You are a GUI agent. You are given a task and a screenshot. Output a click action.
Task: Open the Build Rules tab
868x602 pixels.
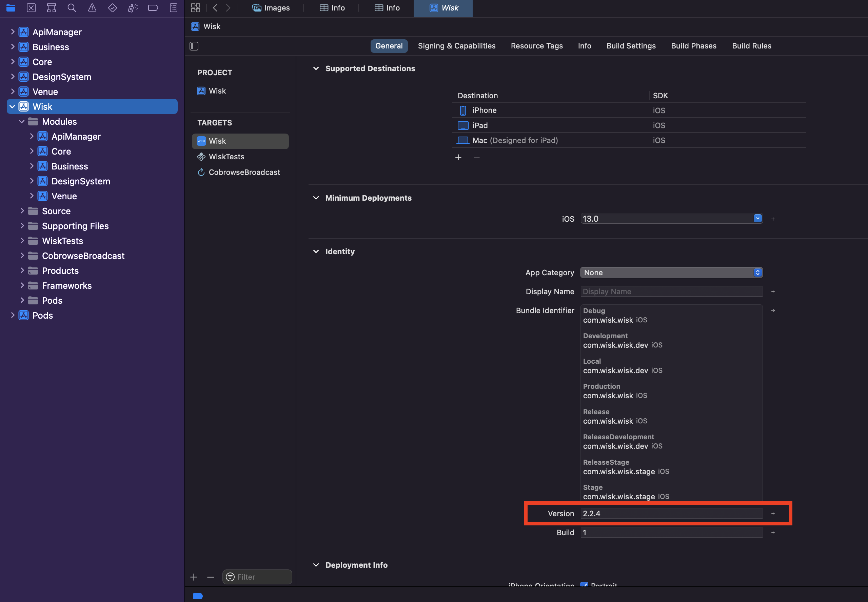[x=751, y=46]
